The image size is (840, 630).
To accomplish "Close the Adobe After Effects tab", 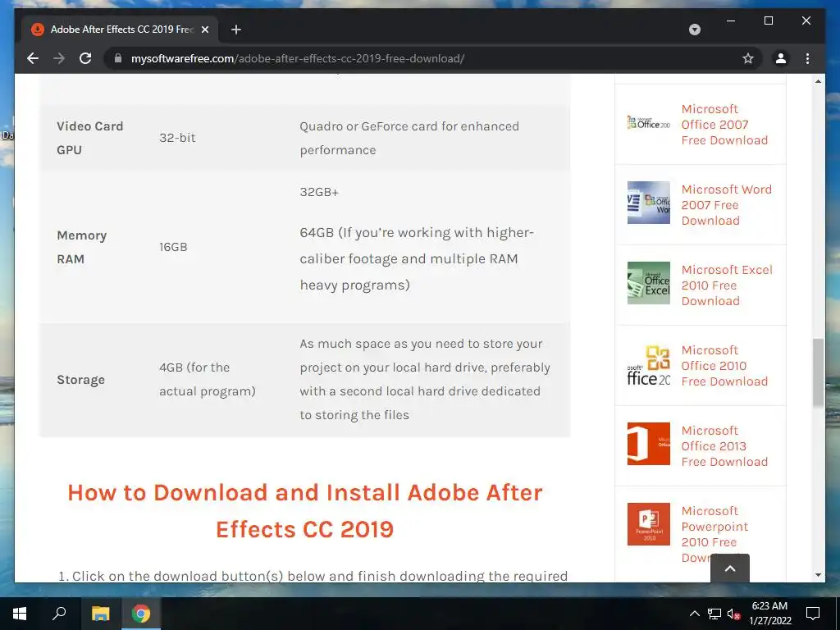I will tap(204, 30).
